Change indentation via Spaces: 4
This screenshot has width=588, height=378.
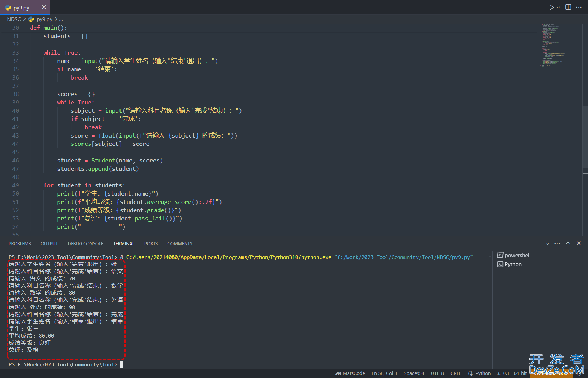coord(413,373)
